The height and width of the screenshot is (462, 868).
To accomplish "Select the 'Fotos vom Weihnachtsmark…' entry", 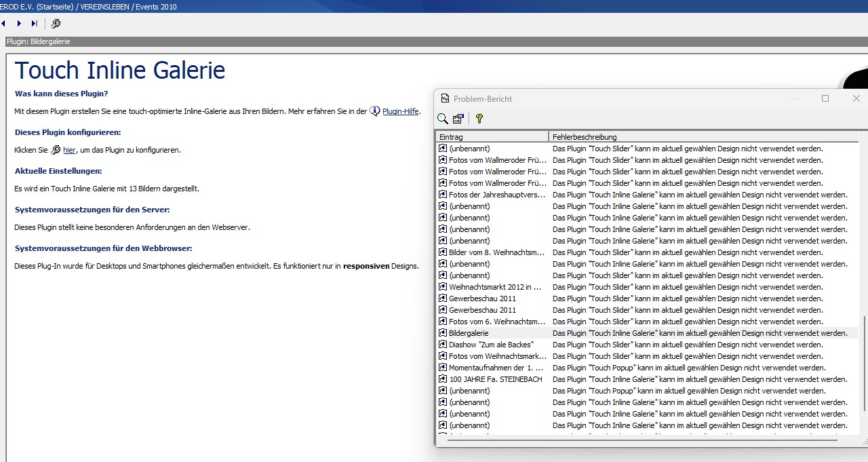I will coord(498,356).
